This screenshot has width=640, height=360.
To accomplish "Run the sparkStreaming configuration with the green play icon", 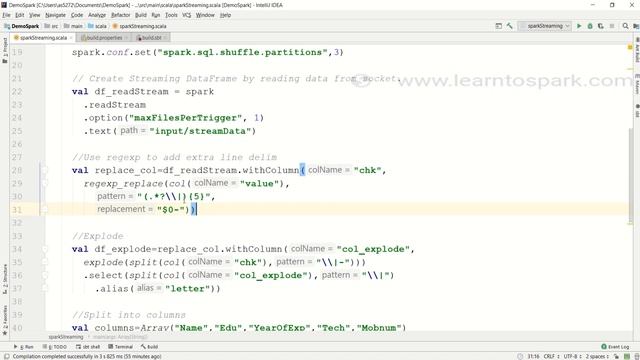I will pyautogui.click(x=579, y=26).
